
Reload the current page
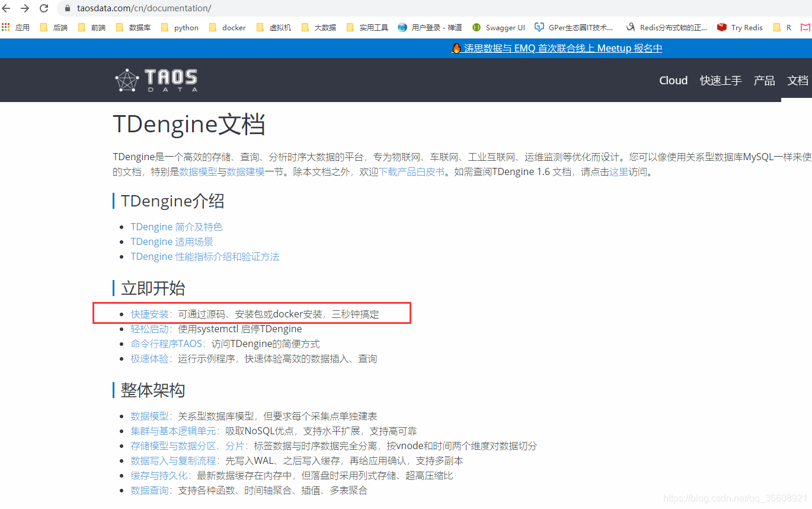[x=43, y=9]
